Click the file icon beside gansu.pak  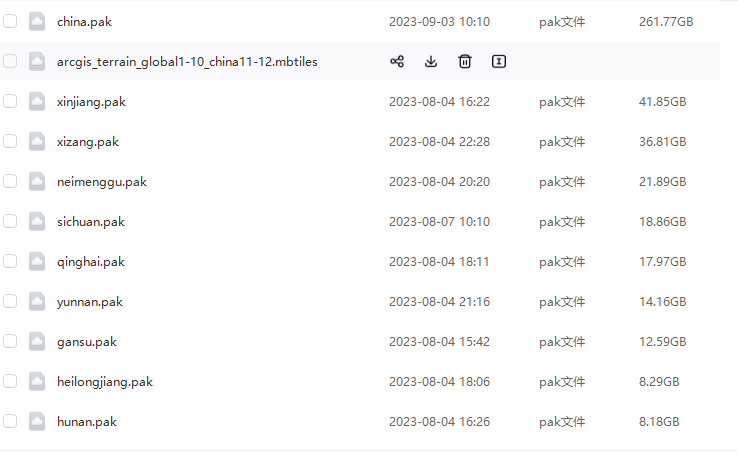(37, 342)
